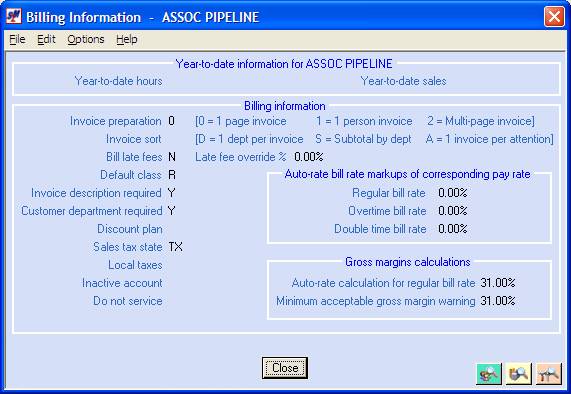Click the Gross margins calculations heading
The height and width of the screenshot is (394, 571).
[408, 262]
